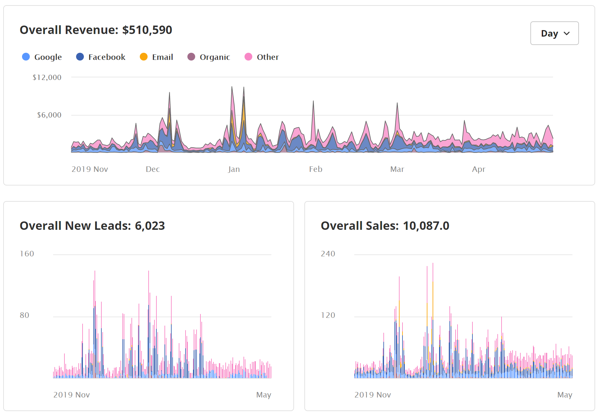Click the Other legend dot

pyautogui.click(x=248, y=57)
